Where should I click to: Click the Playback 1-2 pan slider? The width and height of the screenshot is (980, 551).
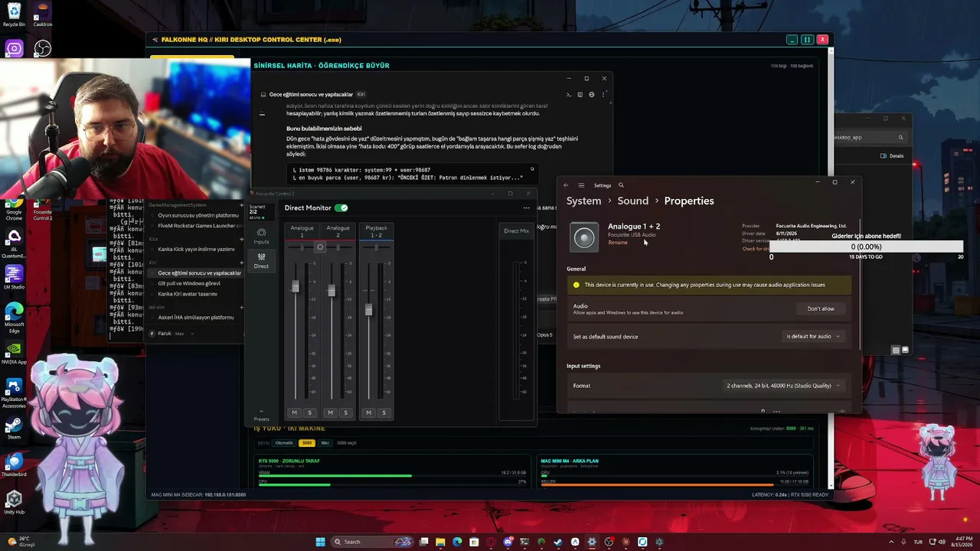click(x=376, y=246)
